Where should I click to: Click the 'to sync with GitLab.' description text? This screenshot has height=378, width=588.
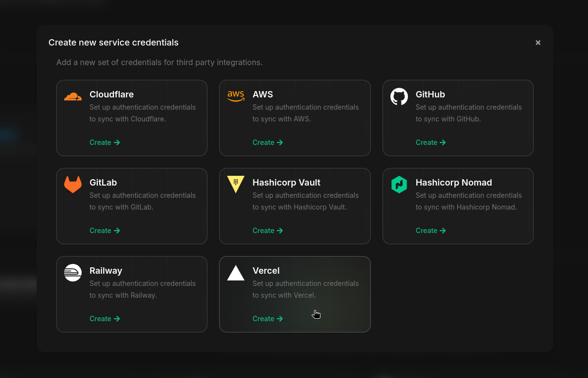pos(121,207)
